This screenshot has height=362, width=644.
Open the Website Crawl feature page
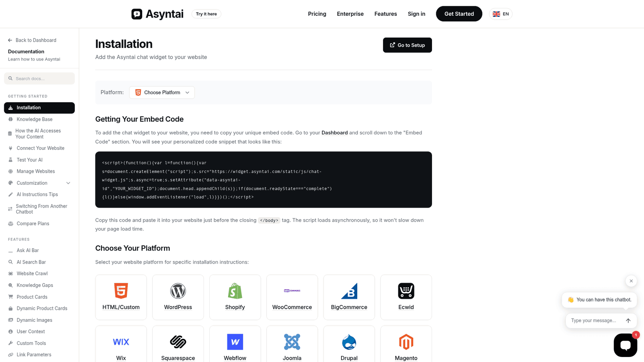[39, 274]
